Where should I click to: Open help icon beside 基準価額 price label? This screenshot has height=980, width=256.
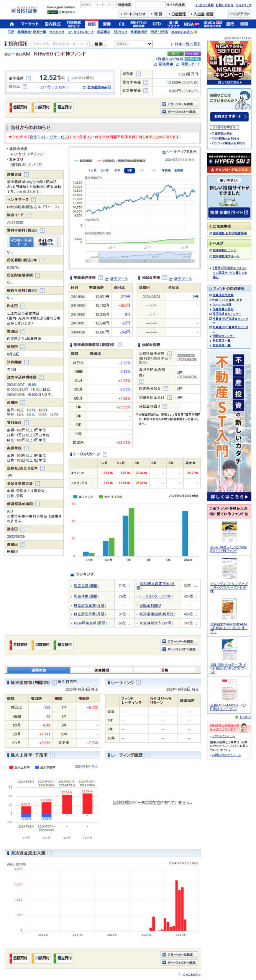28,78
